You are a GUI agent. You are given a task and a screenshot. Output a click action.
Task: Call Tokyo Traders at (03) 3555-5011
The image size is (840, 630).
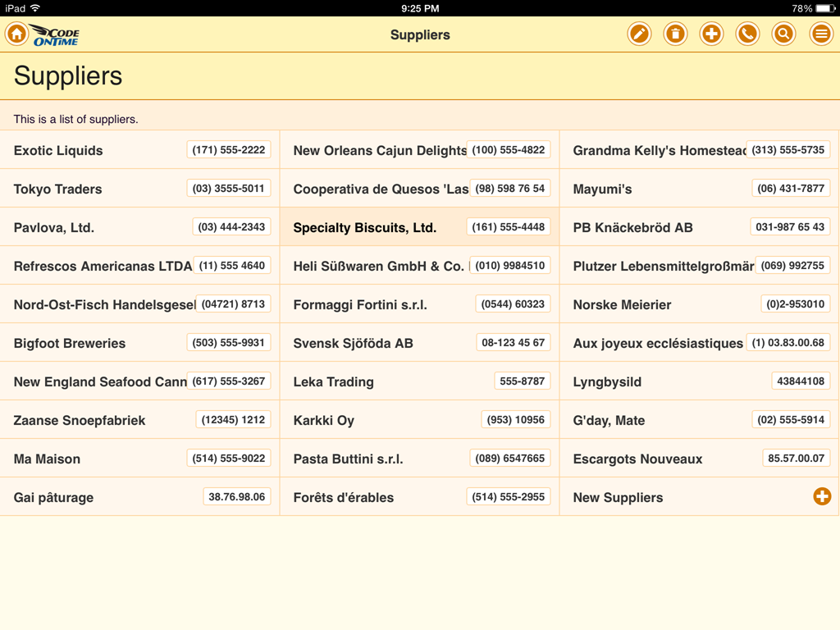(x=228, y=189)
